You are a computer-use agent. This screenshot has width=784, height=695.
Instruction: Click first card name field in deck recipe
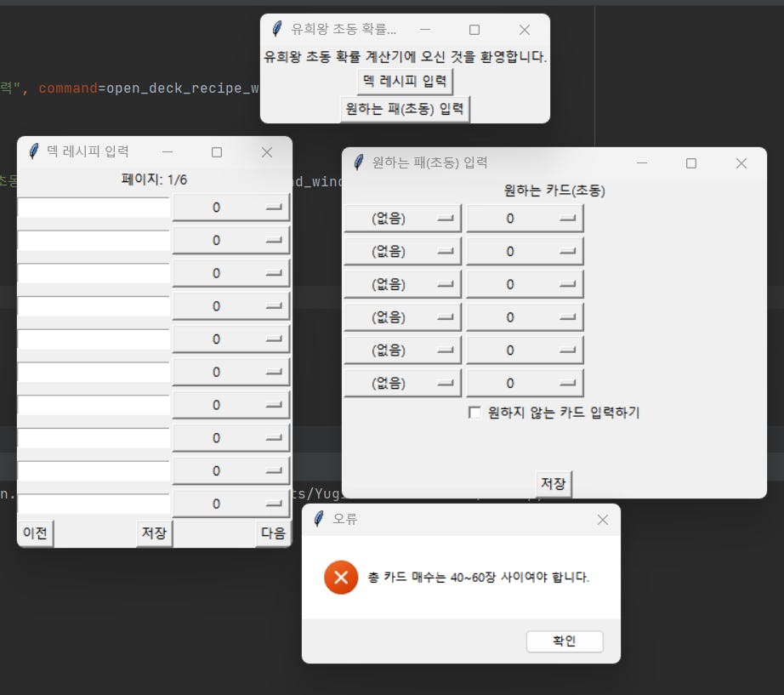point(94,208)
